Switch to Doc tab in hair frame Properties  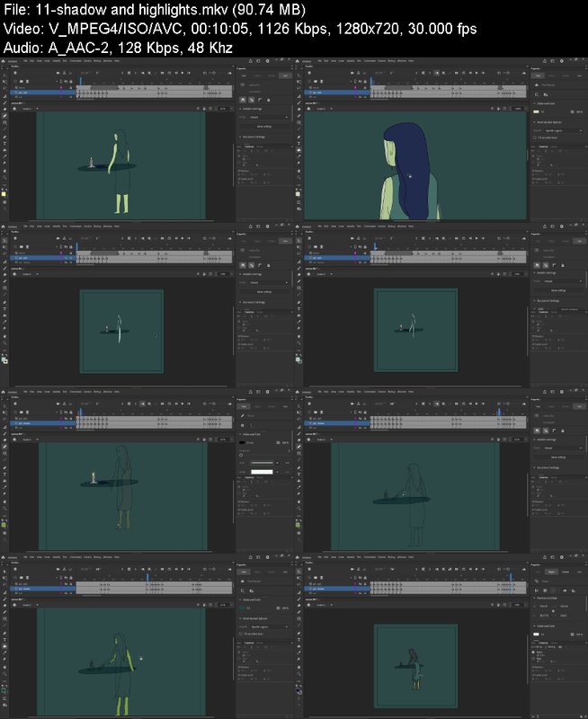[x=579, y=75]
